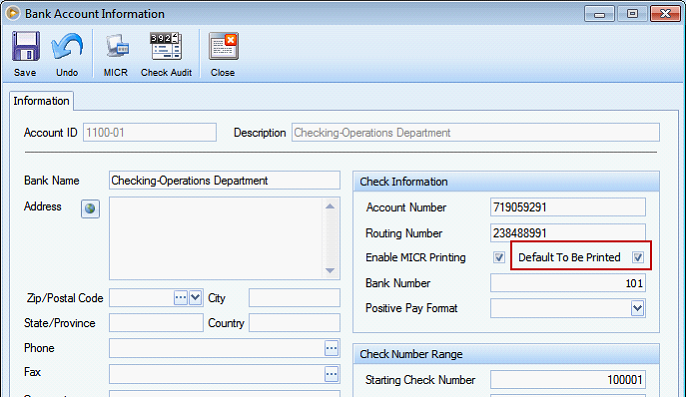Select the Information tab
Screen dimensions: 687x398
coord(42,101)
